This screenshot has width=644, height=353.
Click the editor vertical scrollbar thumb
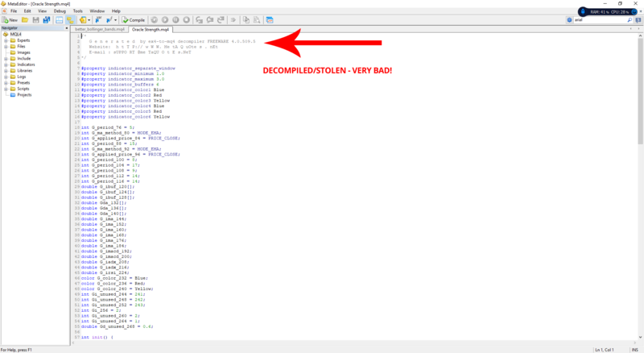[640, 91]
